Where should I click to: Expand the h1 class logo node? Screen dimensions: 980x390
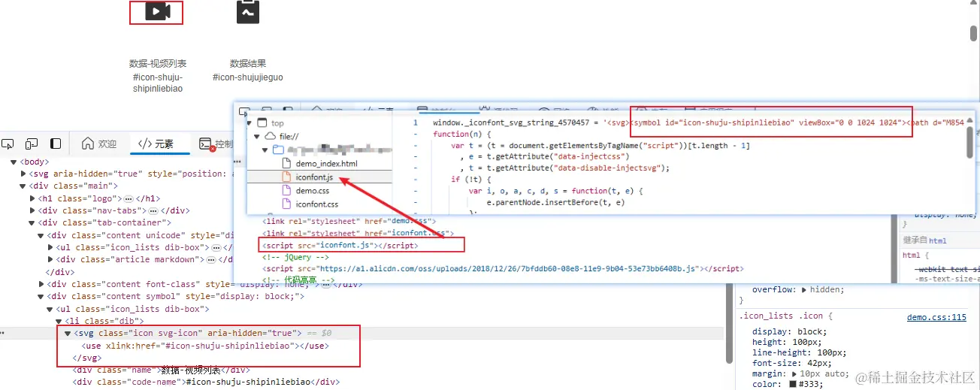tap(32, 198)
